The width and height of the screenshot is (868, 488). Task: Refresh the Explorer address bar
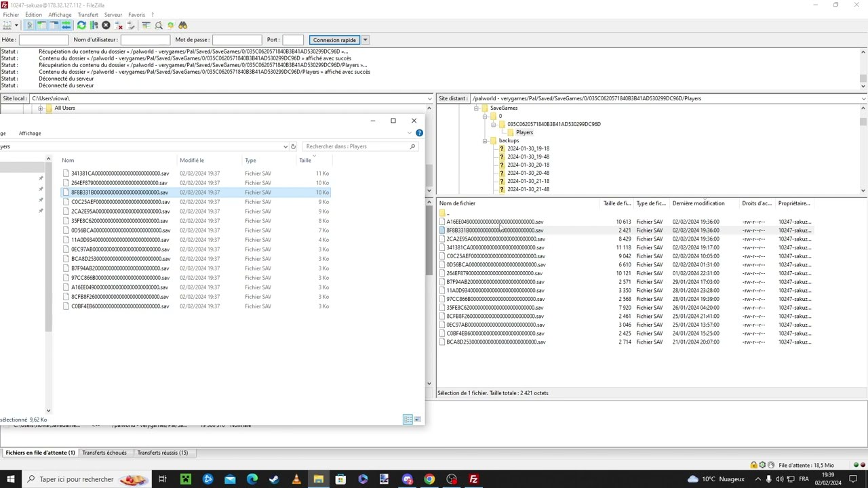coord(293,146)
